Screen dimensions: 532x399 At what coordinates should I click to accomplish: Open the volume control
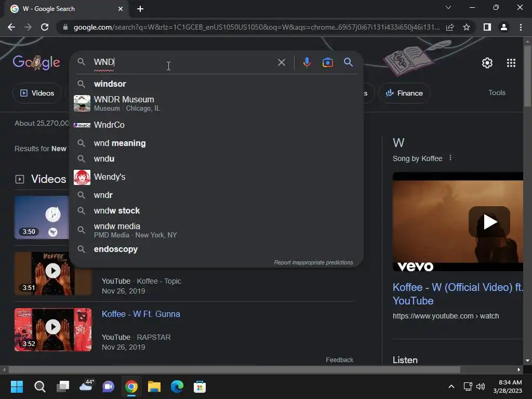pos(481,387)
